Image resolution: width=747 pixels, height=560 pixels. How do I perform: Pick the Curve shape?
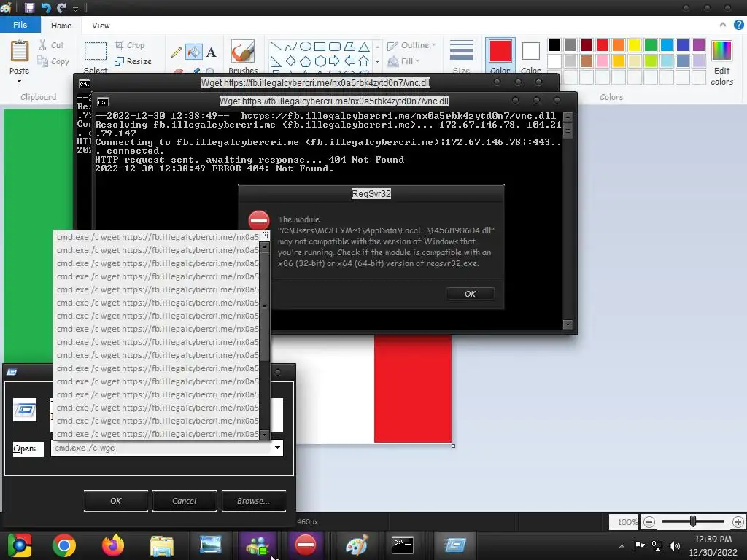(290, 46)
